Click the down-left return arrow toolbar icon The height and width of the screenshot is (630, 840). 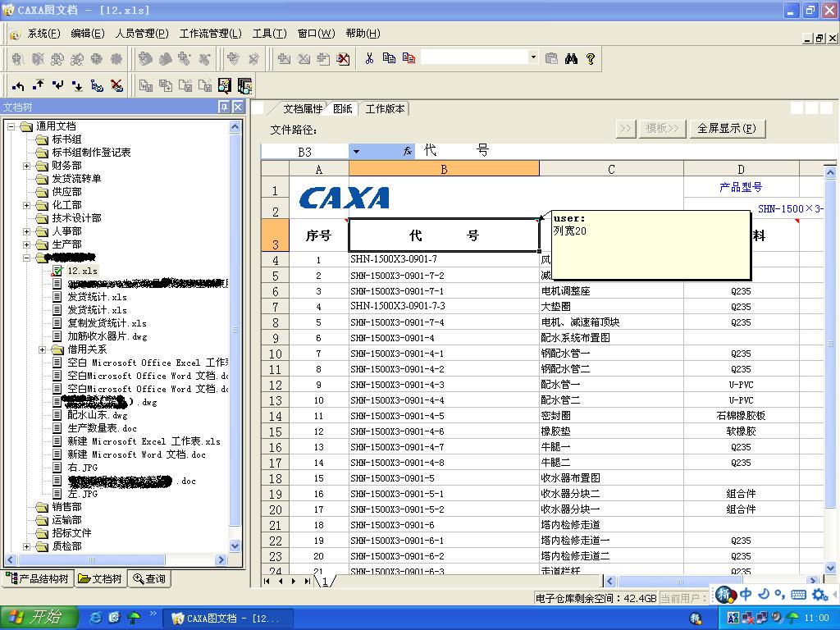[58, 85]
